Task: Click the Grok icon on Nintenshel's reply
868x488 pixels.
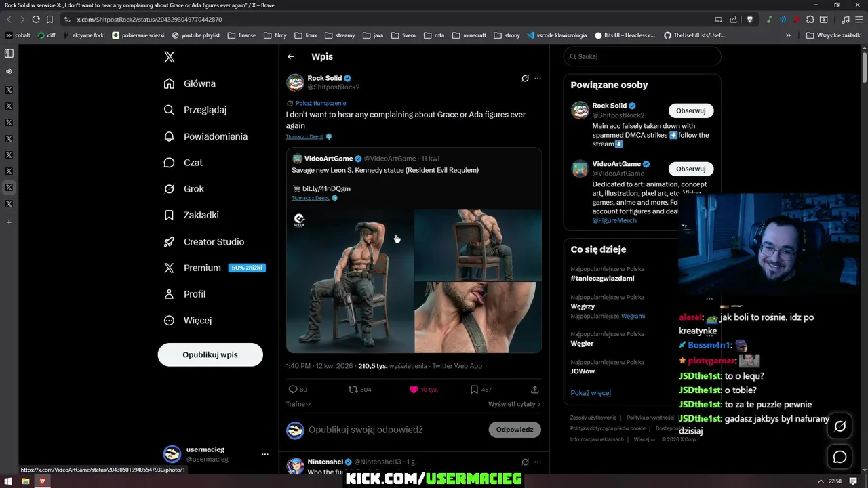Action: tap(525, 462)
